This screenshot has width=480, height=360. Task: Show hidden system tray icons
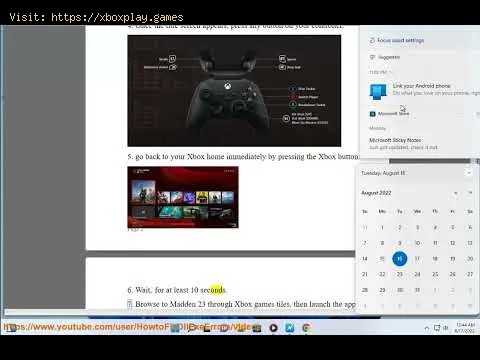(426, 328)
